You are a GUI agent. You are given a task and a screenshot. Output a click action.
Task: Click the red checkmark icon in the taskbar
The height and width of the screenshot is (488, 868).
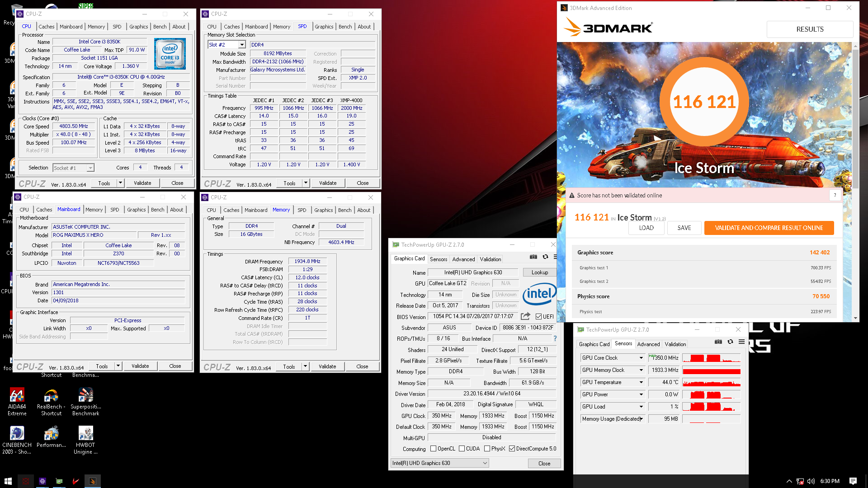point(75,481)
